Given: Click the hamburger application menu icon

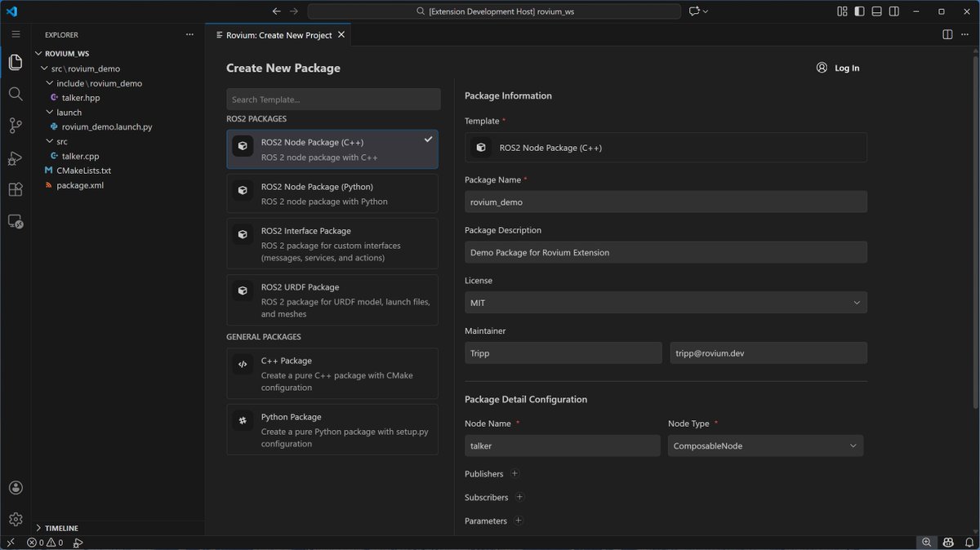Looking at the screenshot, I should coord(16,34).
